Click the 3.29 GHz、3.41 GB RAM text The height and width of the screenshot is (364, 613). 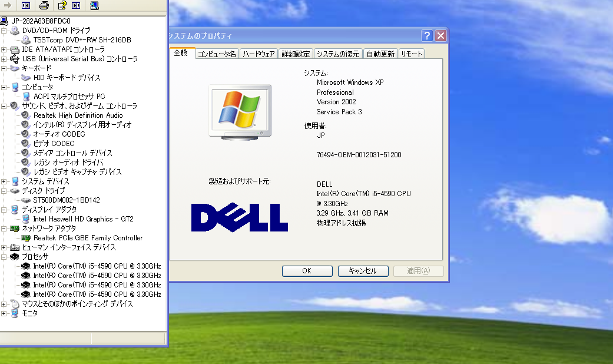(x=352, y=213)
